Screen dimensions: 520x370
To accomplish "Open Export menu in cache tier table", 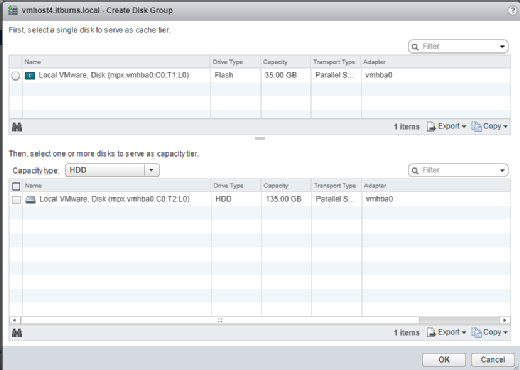I will [446, 126].
